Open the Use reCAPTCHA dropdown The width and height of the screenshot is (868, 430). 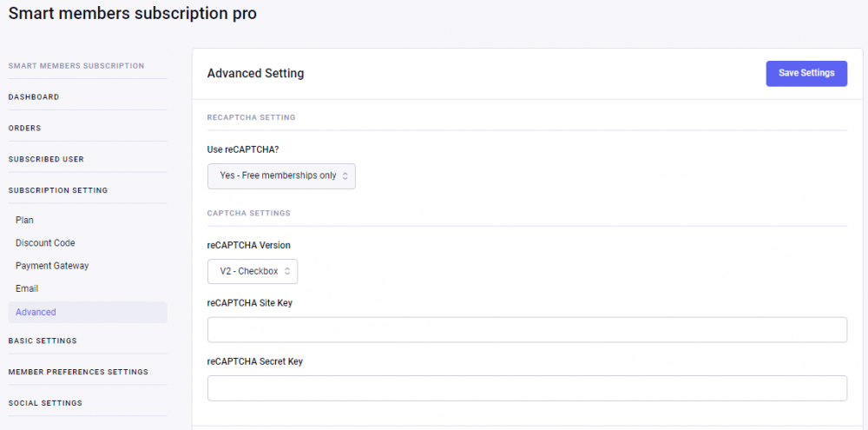281,175
